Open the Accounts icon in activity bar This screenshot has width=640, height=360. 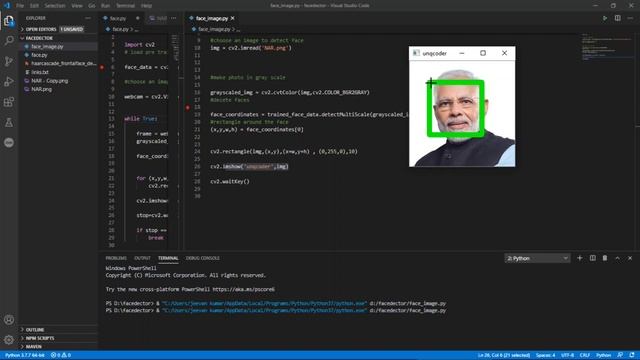9,320
